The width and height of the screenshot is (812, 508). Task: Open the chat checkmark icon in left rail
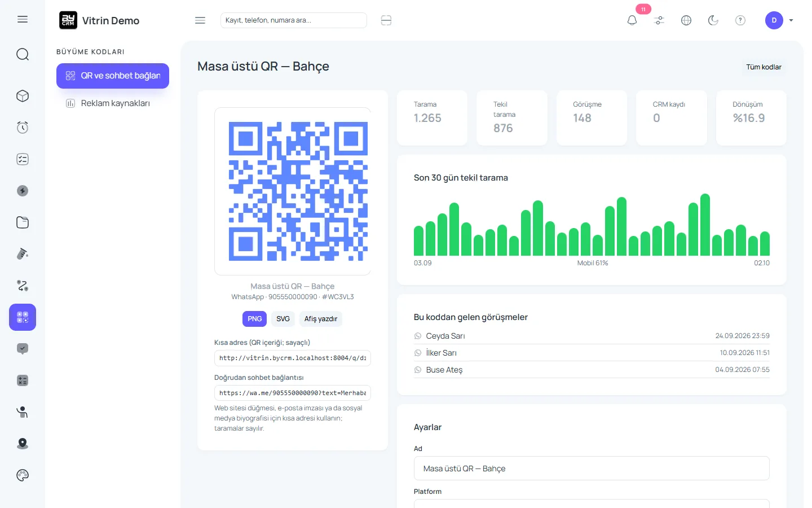point(23,349)
